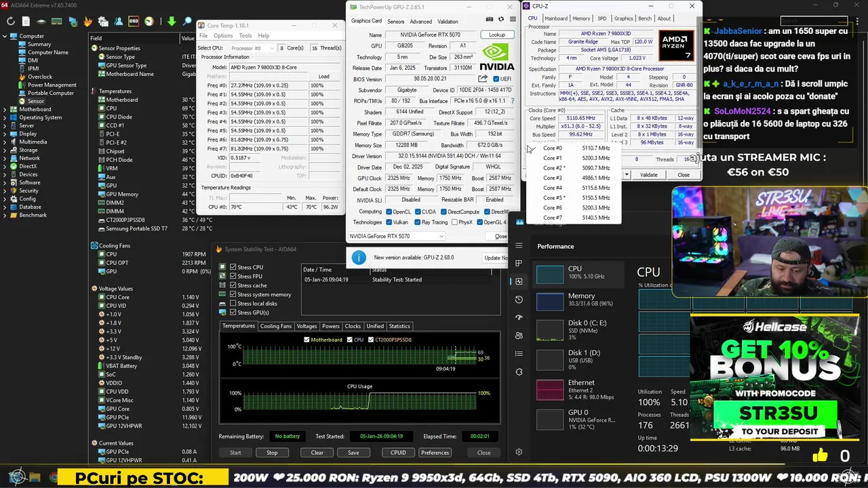
Task: Click the Stop button in stability test
Action: [x=272, y=452]
